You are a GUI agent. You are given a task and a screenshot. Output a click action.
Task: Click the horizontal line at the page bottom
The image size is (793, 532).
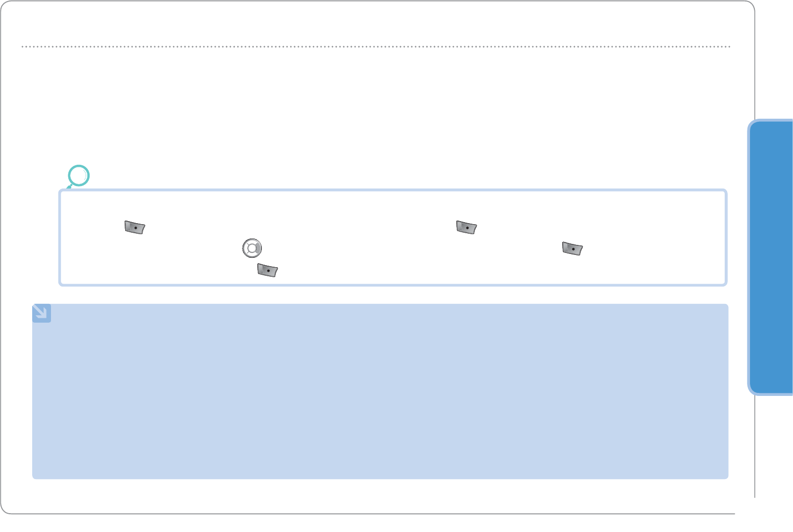tap(376, 514)
